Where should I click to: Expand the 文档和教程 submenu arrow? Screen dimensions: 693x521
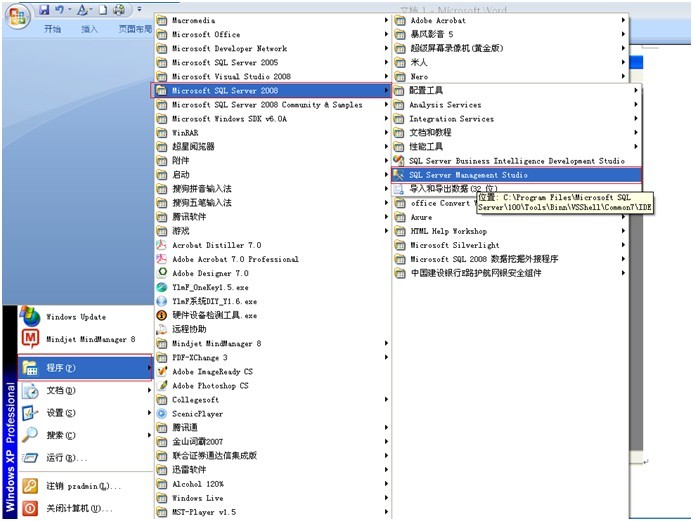pos(636,132)
